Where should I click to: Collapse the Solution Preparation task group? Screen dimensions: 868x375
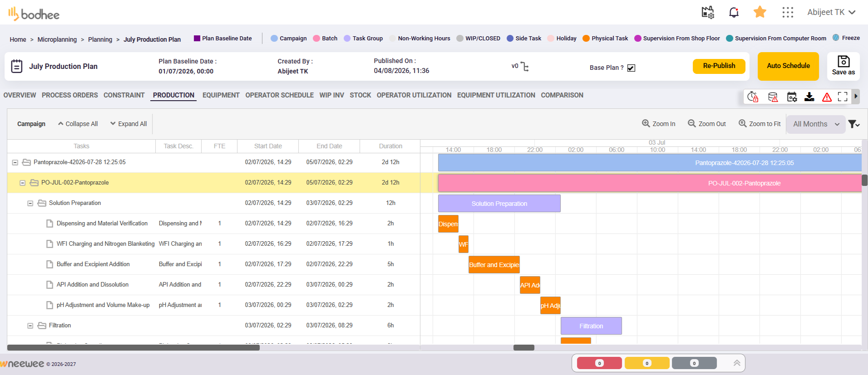click(30, 203)
